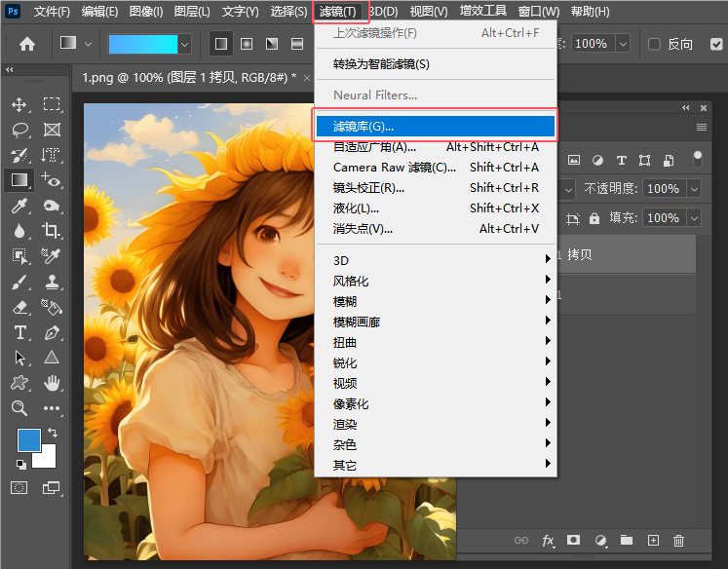Pick the blue foreground color swatch
Image resolution: width=728 pixels, height=569 pixels.
click(x=29, y=440)
